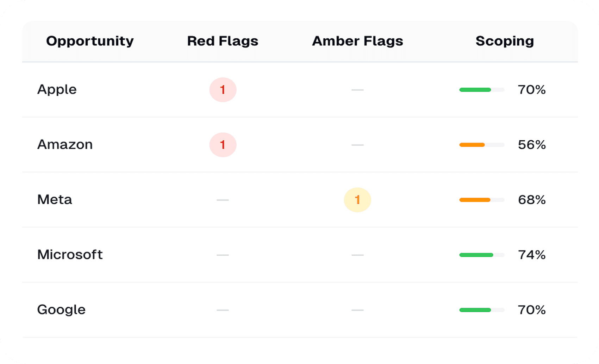
Task: Click Amazon's red flag count badge
Action: point(223,145)
